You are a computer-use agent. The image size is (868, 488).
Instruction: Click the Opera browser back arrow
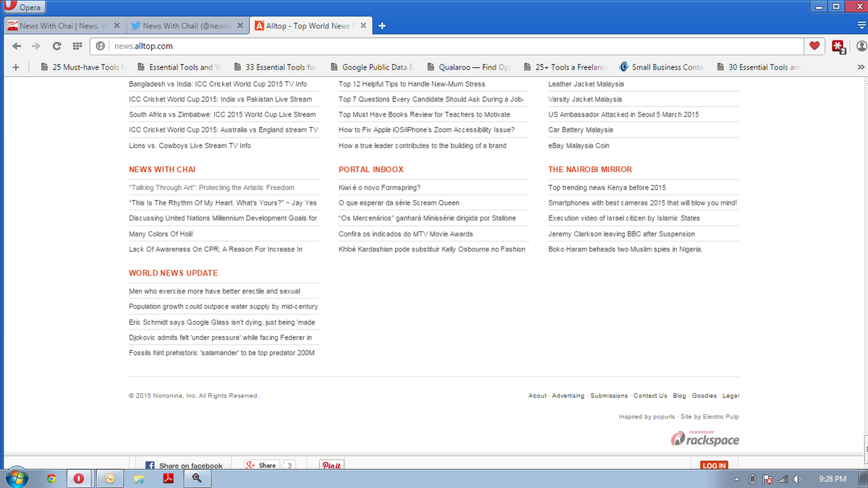click(x=17, y=45)
